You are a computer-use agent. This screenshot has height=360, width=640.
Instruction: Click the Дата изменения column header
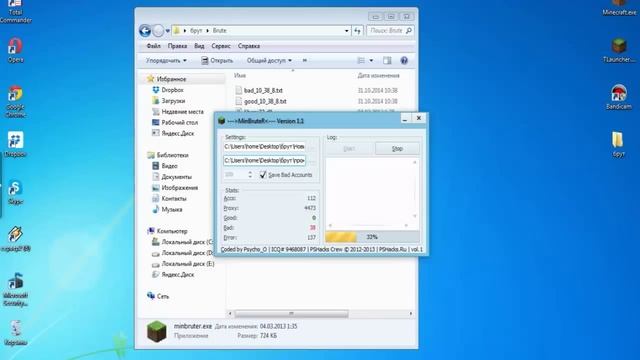click(378, 76)
